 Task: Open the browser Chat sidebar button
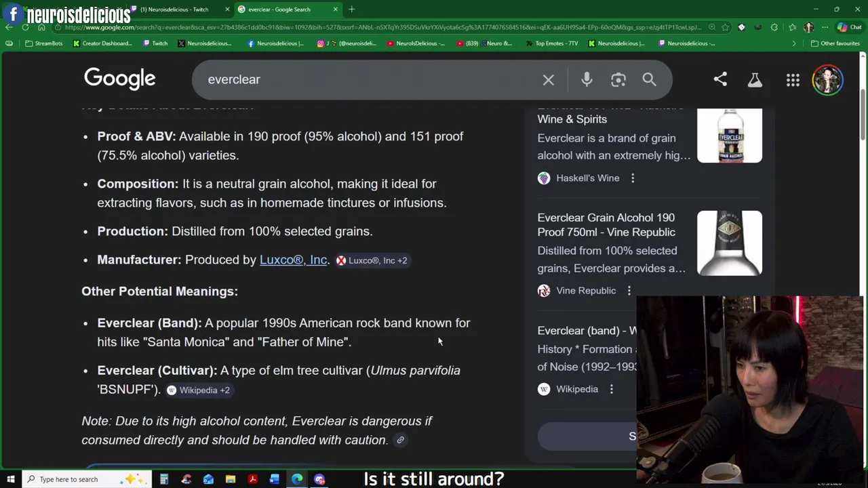(x=849, y=27)
